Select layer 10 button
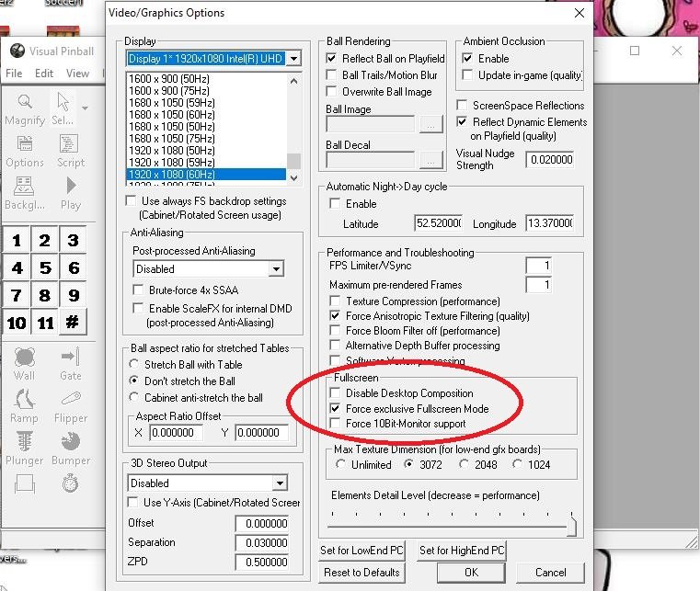This screenshot has width=700, height=591. (17, 323)
